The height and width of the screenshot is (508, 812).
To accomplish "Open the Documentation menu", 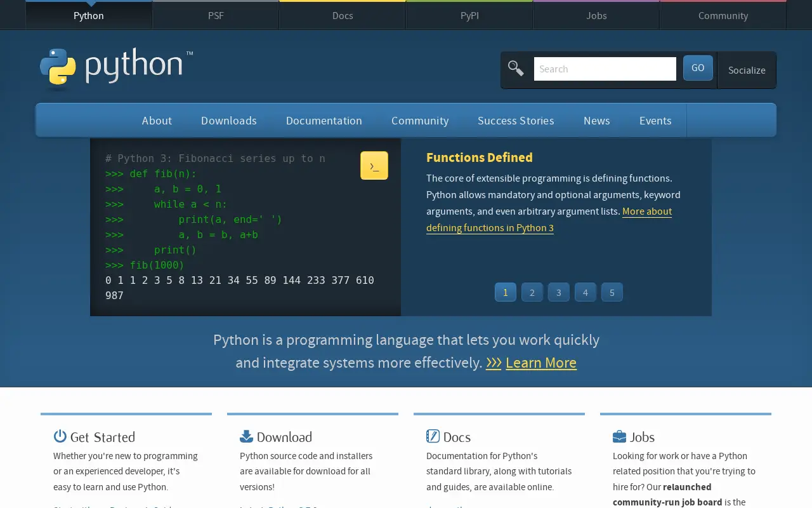I will [x=324, y=121].
